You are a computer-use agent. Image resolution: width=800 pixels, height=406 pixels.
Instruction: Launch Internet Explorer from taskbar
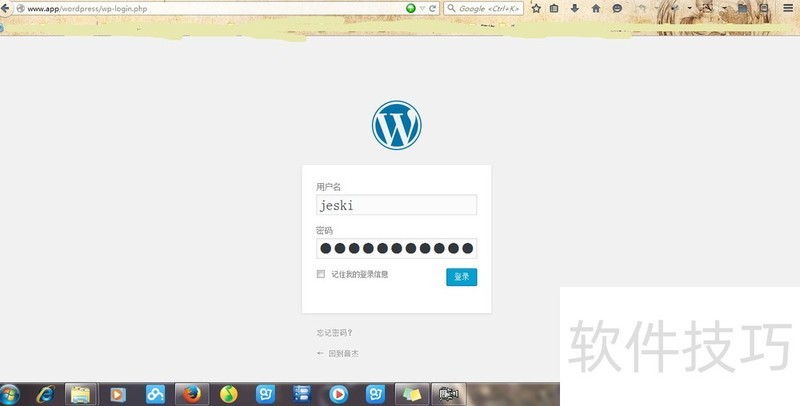click(45, 395)
